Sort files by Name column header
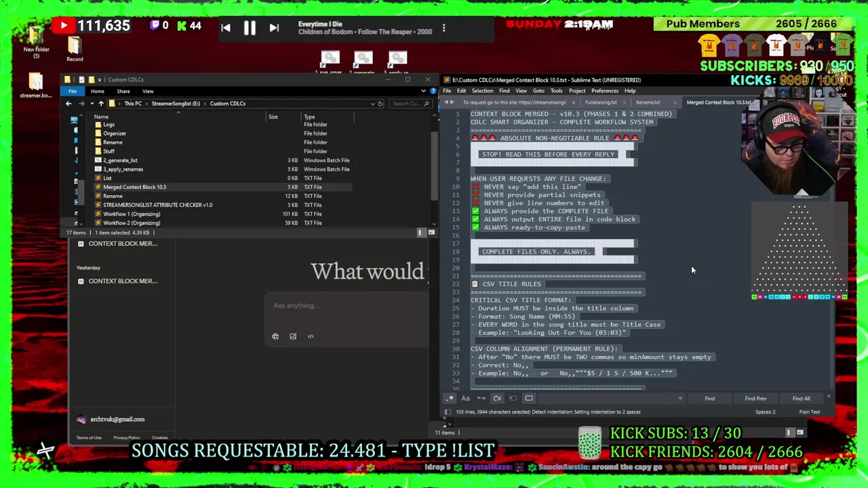The height and width of the screenshot is (488, 868). click(x=101, y=117)
